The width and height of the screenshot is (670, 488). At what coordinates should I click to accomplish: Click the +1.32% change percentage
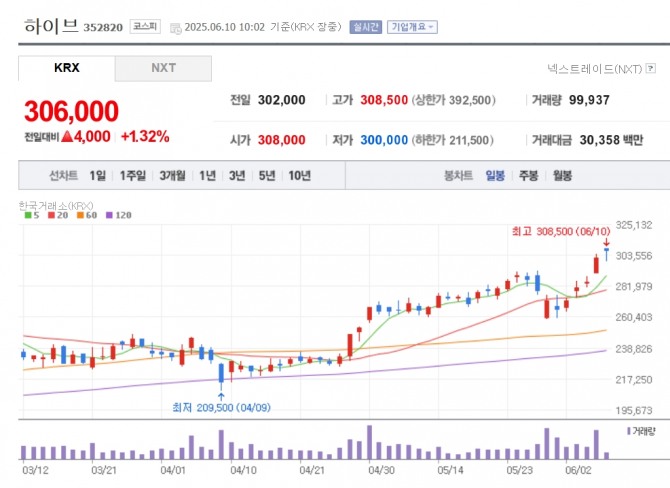145,137
